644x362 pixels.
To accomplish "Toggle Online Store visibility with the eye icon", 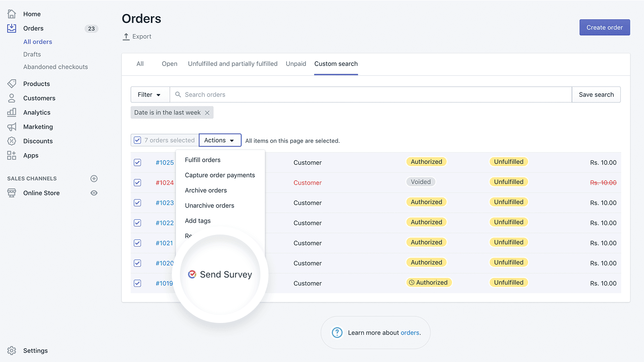I will tap(94, 193).
